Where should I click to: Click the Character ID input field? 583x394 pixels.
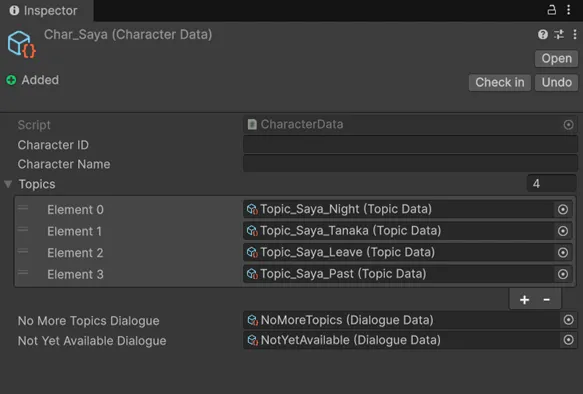point(410,144)
